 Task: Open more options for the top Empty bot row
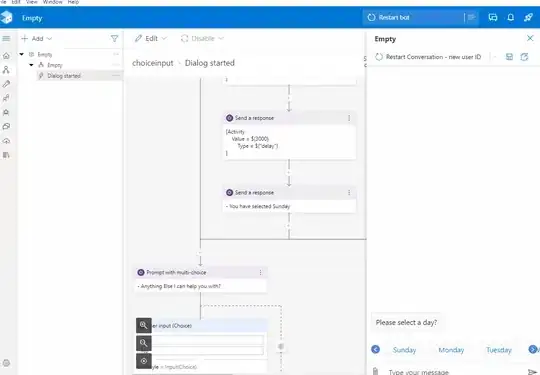116,54
